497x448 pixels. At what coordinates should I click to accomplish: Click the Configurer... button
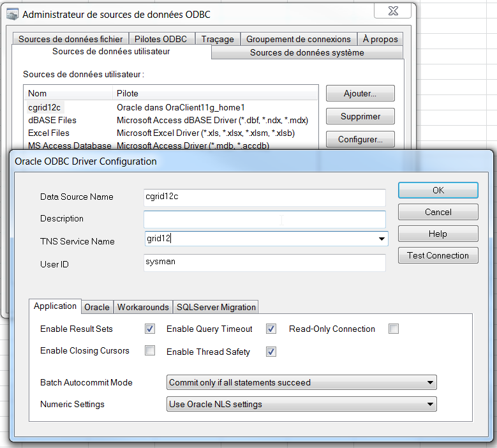click(x=360, y=139)
